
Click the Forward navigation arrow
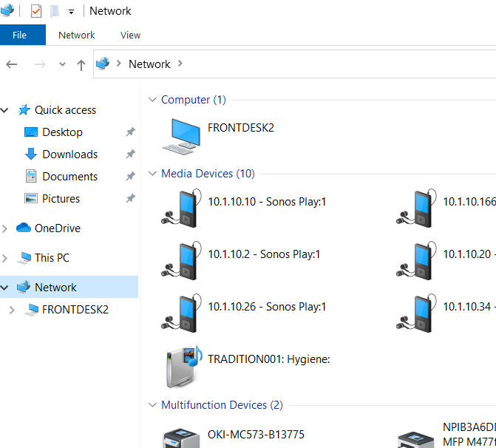point(40,64)
